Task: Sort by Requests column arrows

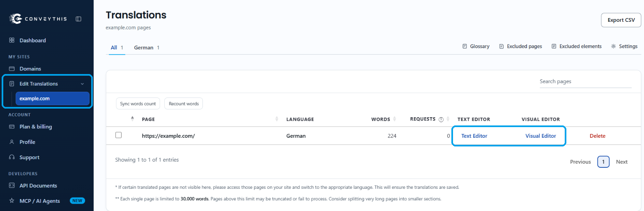Action: pyautogui.click(x=448, y=119)
